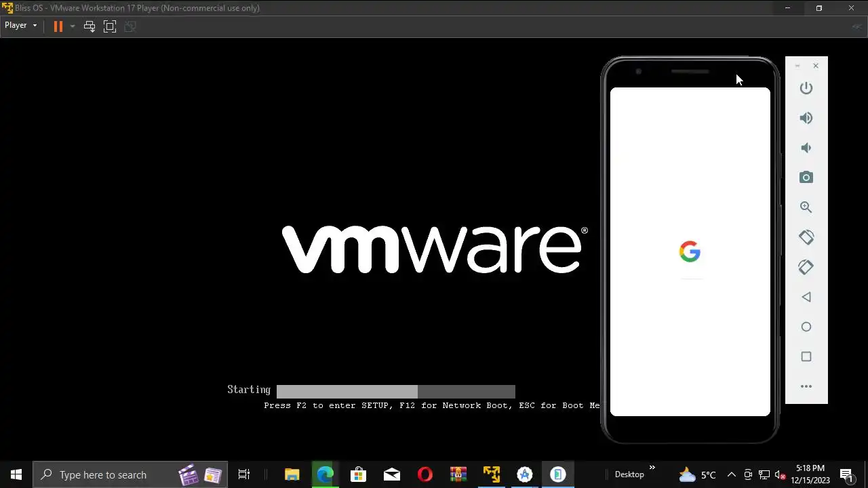Open File Explorer from taskbar
The image size is (868, 488).
click(x=292, y=474)
